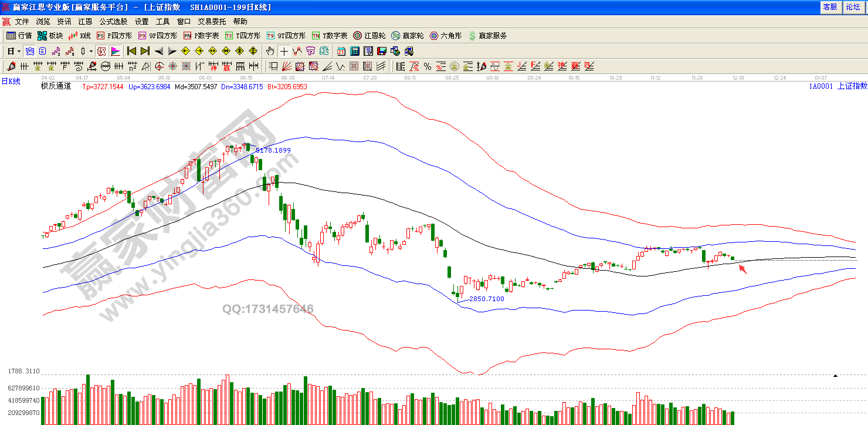Toggle the 极 channel indicator button
Viewport: 868px width, 425px height.
(101, 51)
